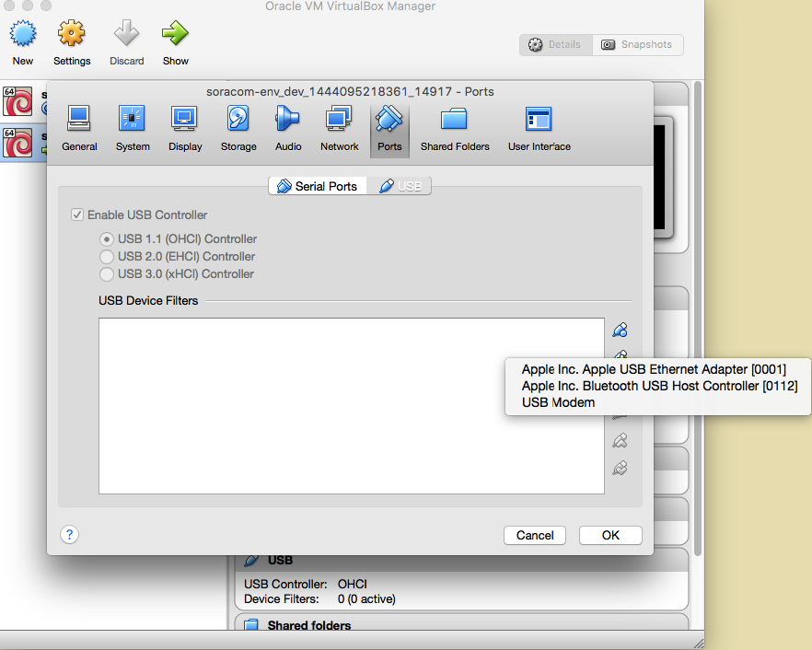812x650 pixels.
Task: Click the add USB filter from device icon
Action: (x=620, y=356)
